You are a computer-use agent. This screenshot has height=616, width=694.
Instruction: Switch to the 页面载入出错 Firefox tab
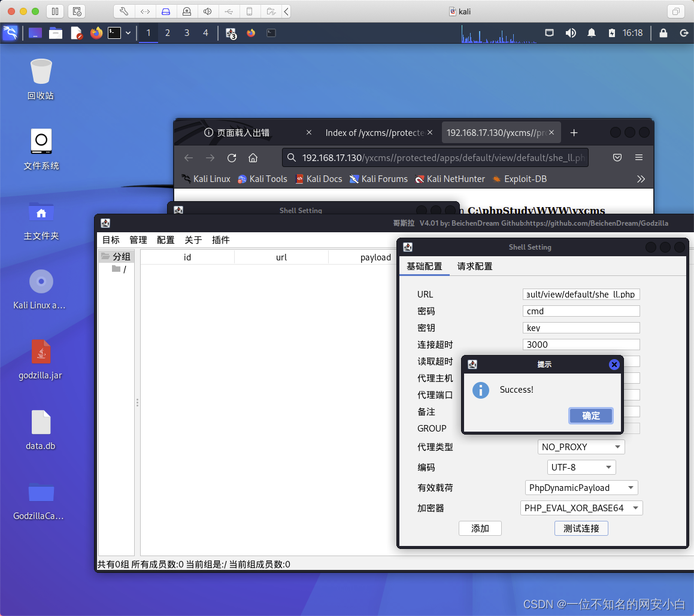tap(243, 133)
